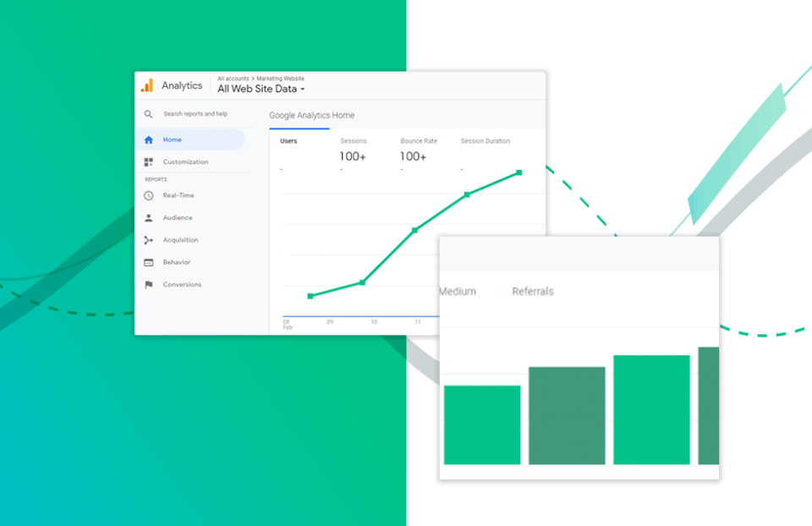The height and width of the screenshot is (526, 812).
Task: Click the Real-Time clock icon
Action: coord(149,195)
